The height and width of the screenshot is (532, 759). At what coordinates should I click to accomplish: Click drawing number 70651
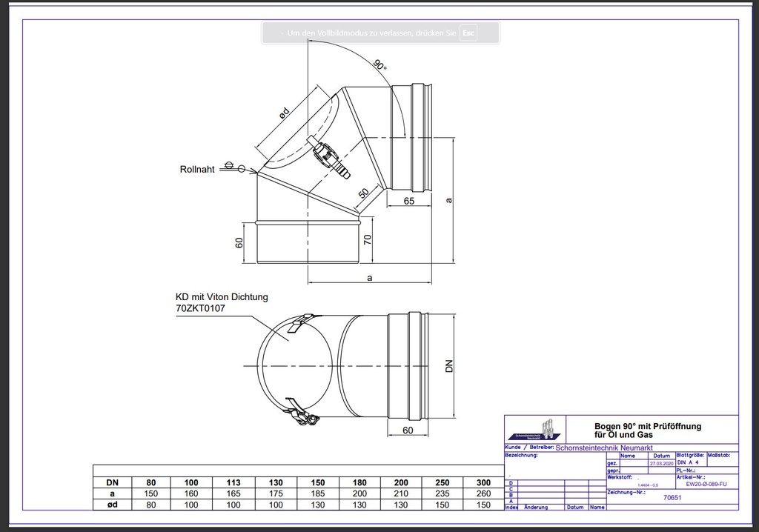click(x=672, y=498)
